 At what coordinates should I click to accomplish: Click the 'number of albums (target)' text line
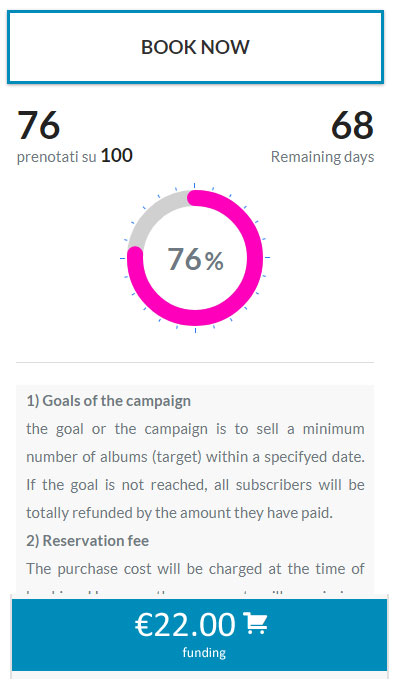click(x=195, y=457)
